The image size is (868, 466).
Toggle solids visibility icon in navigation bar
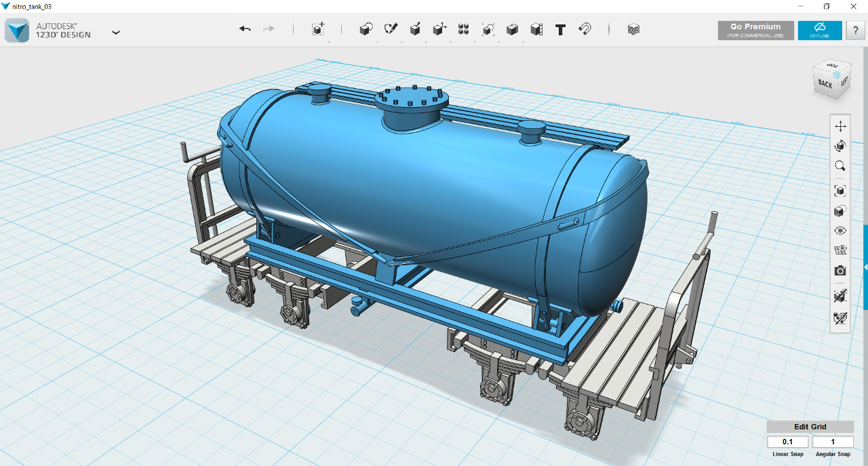[x=840, y=296]
